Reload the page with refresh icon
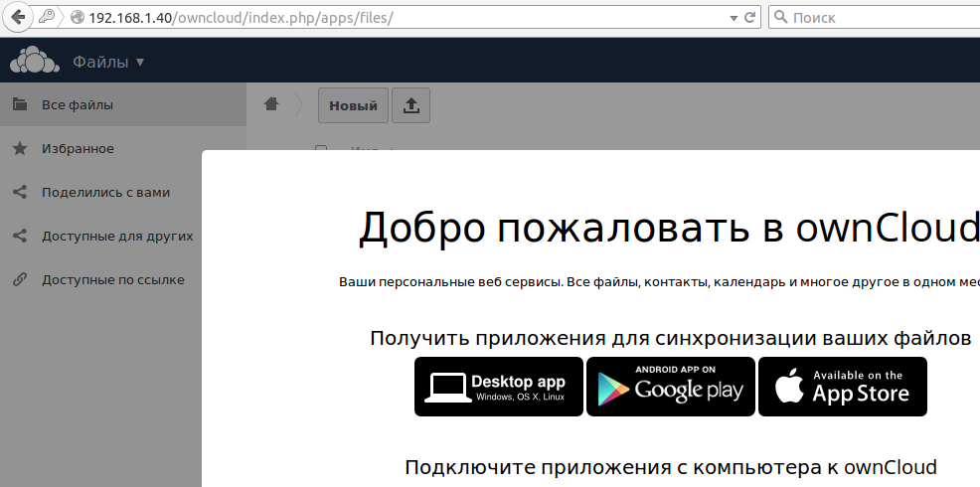This screenshot has width=980, height=487. click(x=750, y=18)
